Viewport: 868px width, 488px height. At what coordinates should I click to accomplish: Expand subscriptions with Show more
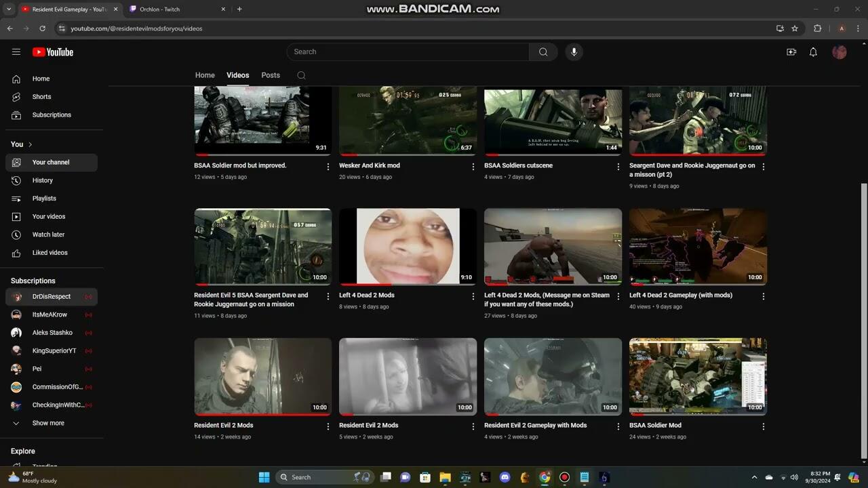[47, 423]
